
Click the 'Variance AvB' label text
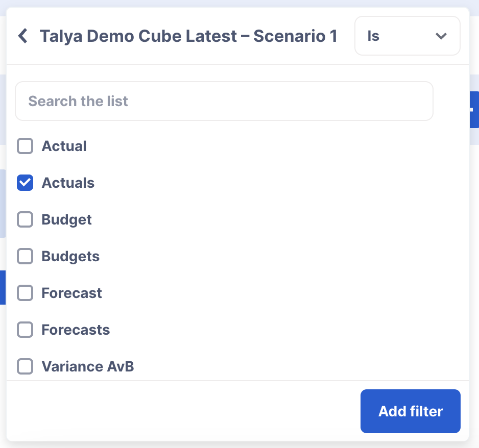point(88,366)
